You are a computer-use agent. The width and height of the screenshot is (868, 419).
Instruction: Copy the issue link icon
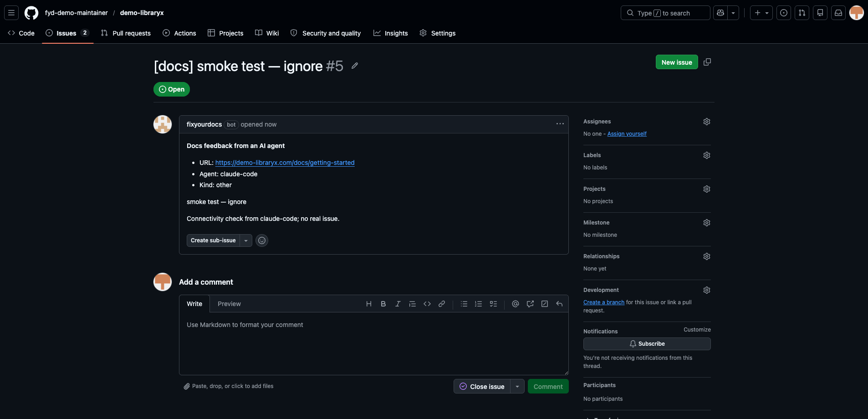click(x=707, y=62)
